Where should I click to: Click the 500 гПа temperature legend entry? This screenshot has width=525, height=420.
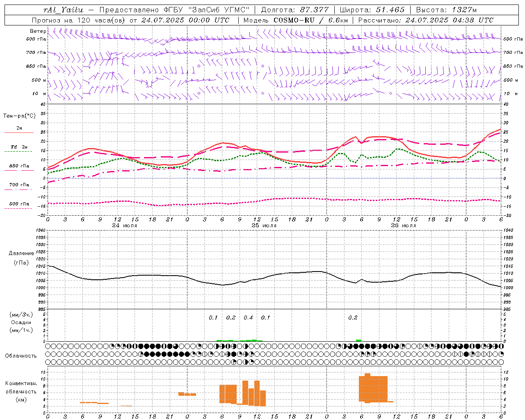19,205
